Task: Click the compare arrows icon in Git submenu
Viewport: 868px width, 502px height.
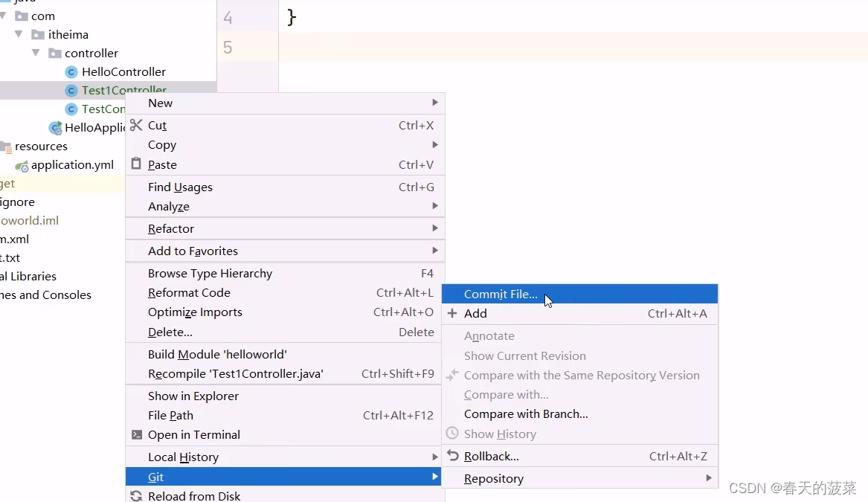Action: click(453, 376)
